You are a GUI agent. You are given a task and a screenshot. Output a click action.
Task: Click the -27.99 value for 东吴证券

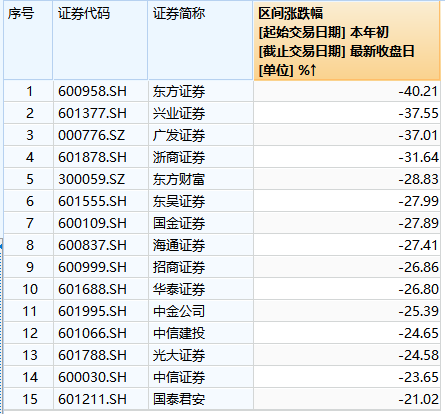click(418, 201)
